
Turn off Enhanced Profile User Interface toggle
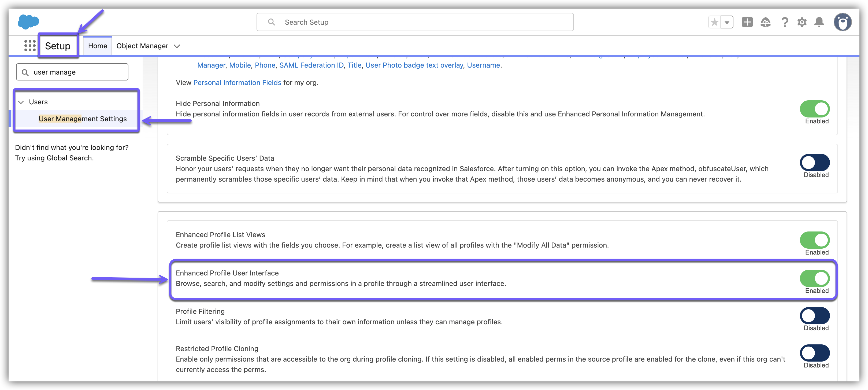[814, 278]
